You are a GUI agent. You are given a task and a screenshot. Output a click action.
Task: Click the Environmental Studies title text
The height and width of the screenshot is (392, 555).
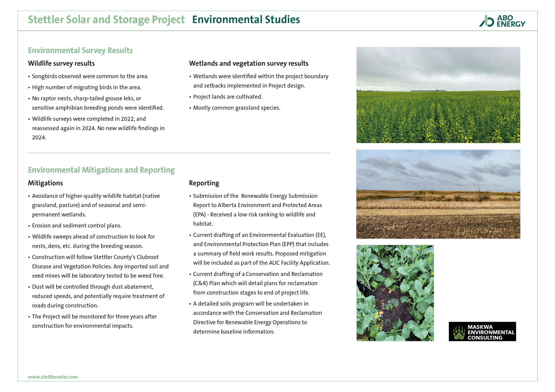[x=246, y=20]
